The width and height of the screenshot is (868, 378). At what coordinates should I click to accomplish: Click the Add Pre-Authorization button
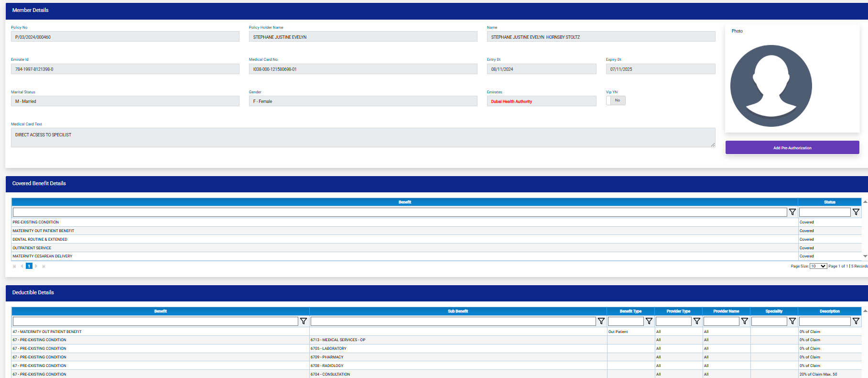click(x=792, y=148)
